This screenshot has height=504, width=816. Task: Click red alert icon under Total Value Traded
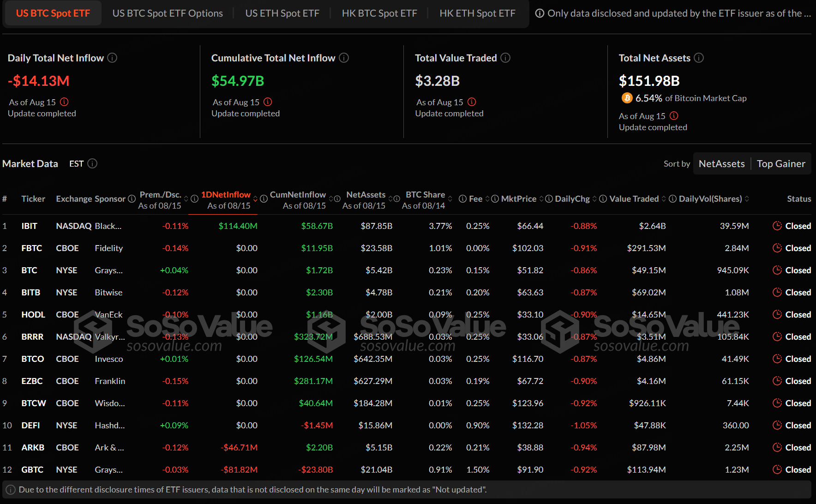472,102
